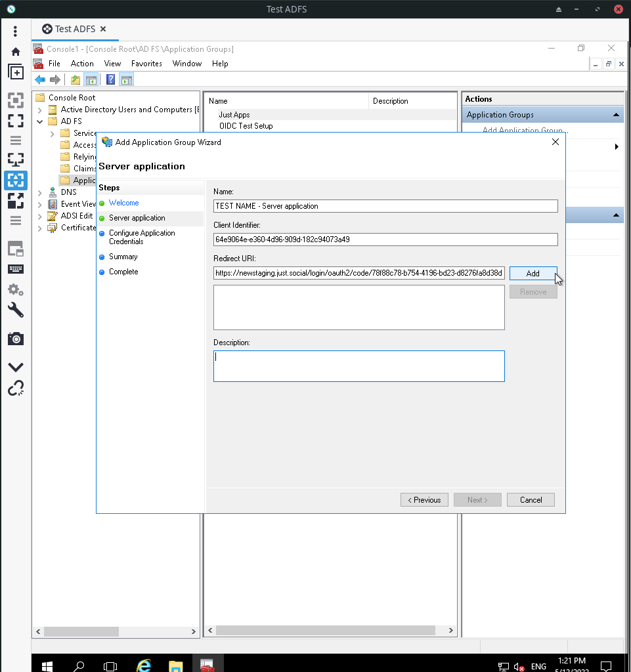
Task: Select the Configure Application Credentials step
Action: pos(141,237)
